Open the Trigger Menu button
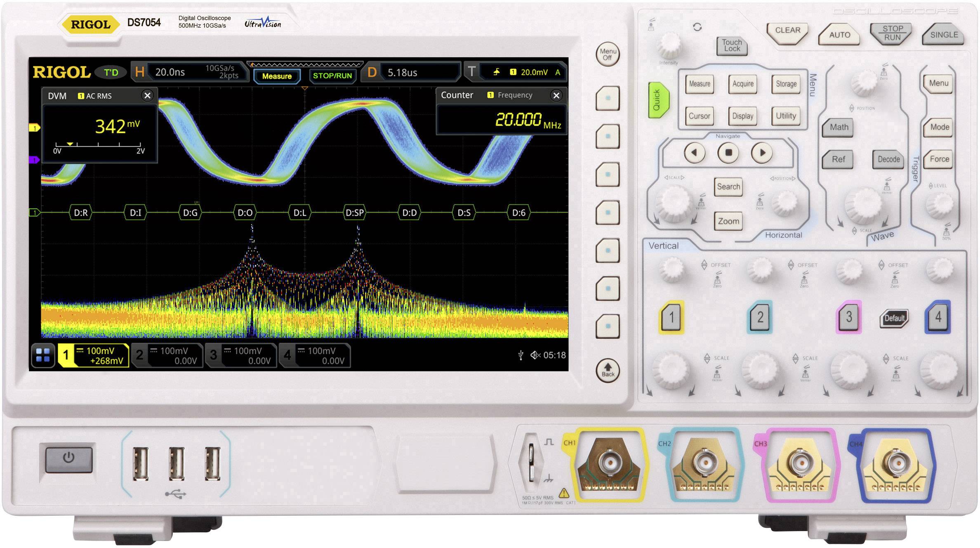980x548 pixels. [938, 84]
